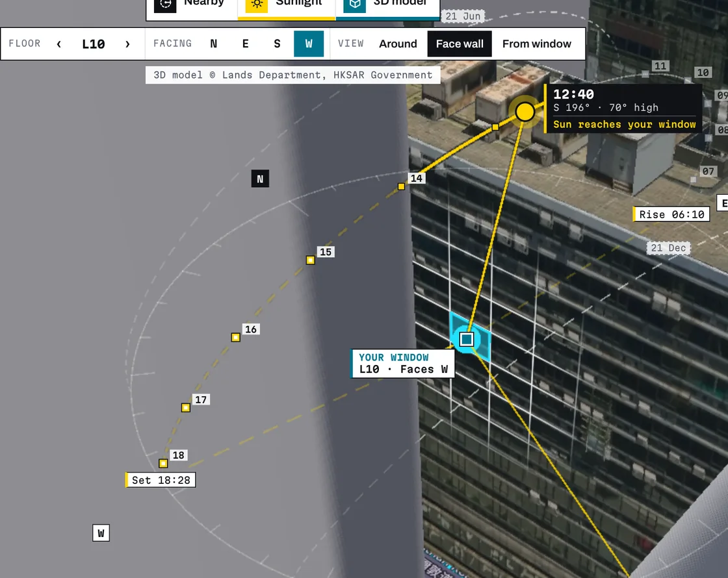Click the "21 Jun" solstice path label

tap(463, 16)
